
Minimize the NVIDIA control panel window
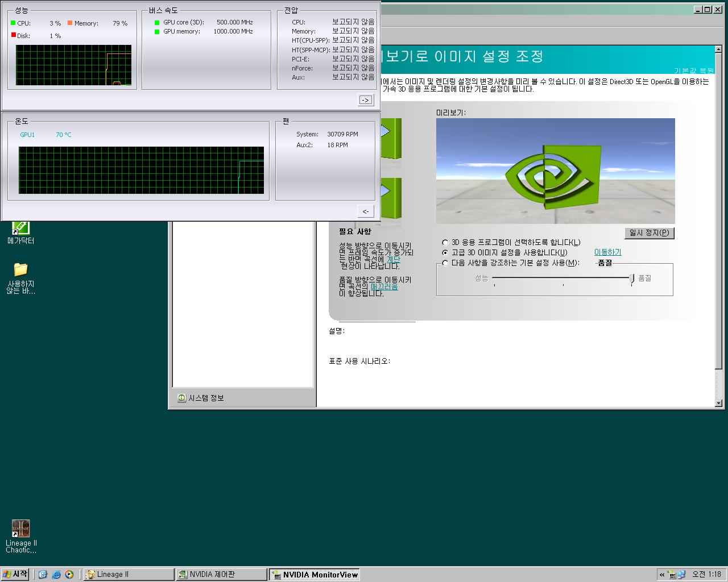tap(698, 10)
